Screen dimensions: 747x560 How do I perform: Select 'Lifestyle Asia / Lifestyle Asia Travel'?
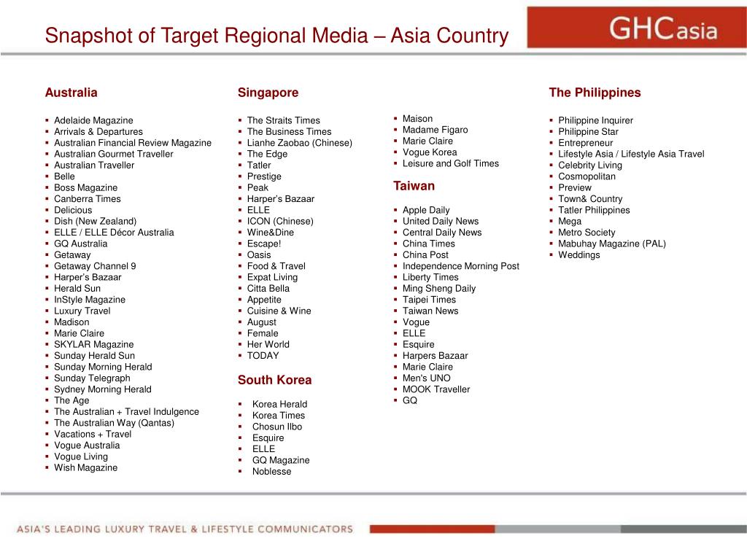tap(631, 154)
